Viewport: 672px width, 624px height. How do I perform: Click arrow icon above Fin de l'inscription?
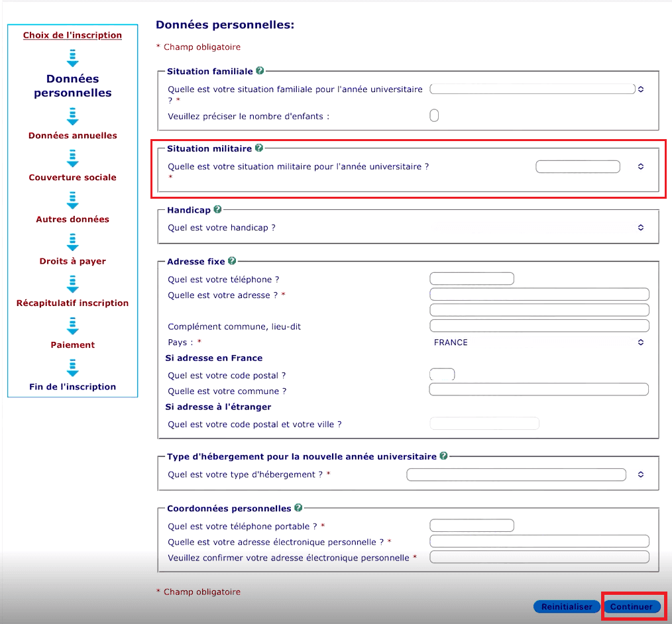click(x=73, y=366)
